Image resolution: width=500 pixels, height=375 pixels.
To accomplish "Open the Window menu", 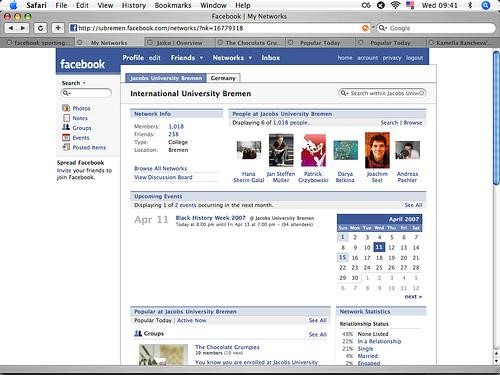I will tap(213, 5).
